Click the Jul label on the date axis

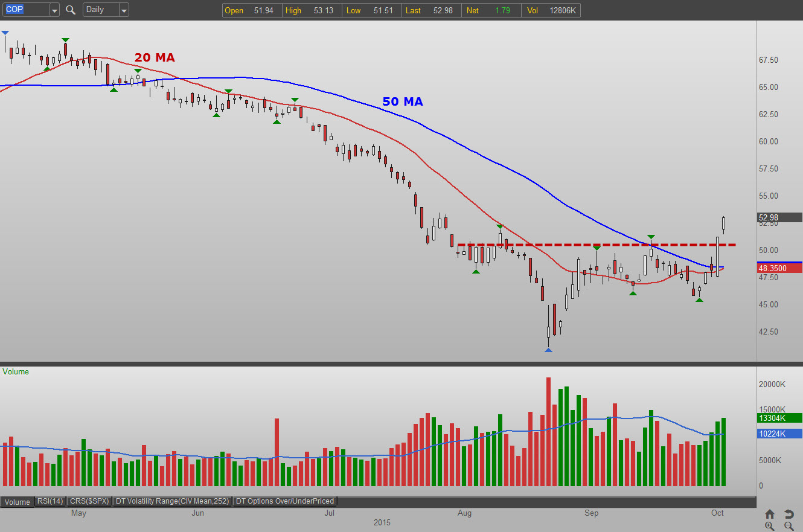[x=330, y=513]
